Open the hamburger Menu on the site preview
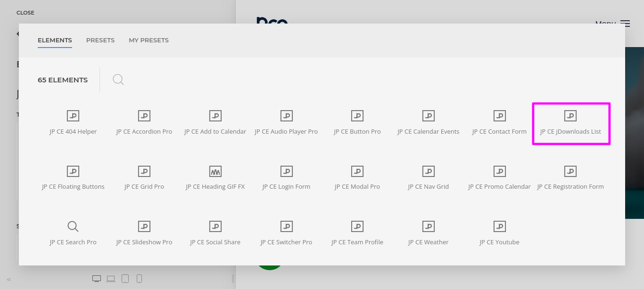 click(x=625, y=24)
